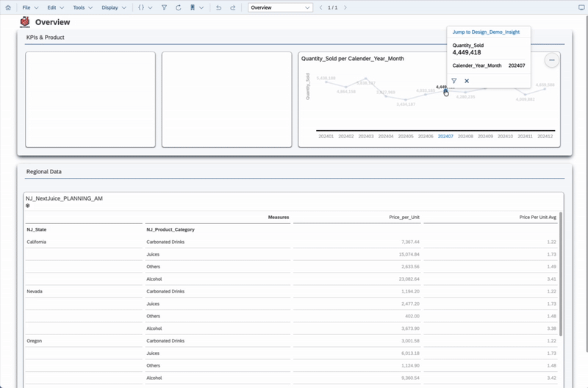588x388 pixels.
Task: Click the Quantity_Sold value 4,449,418 in tooltip
Action: [x=467, y=52]
